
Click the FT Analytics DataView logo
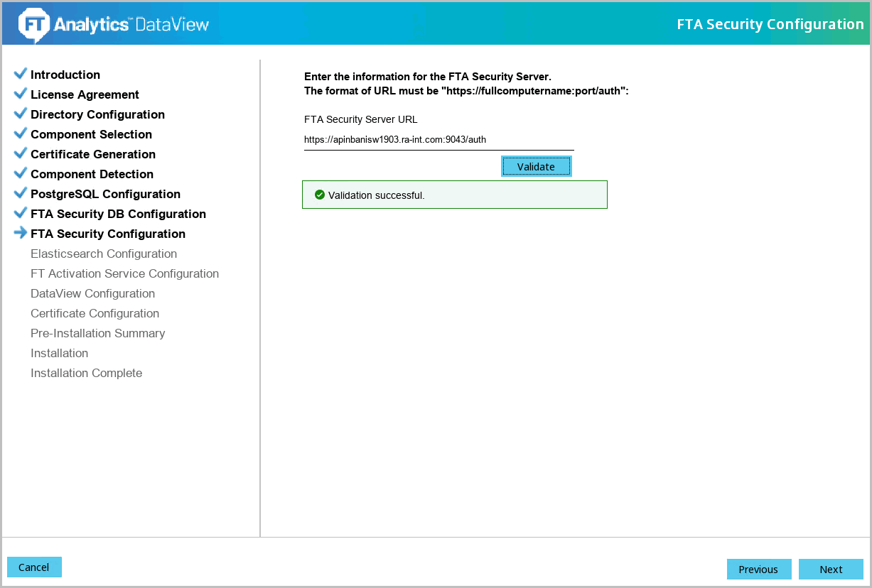coord(114,24)
